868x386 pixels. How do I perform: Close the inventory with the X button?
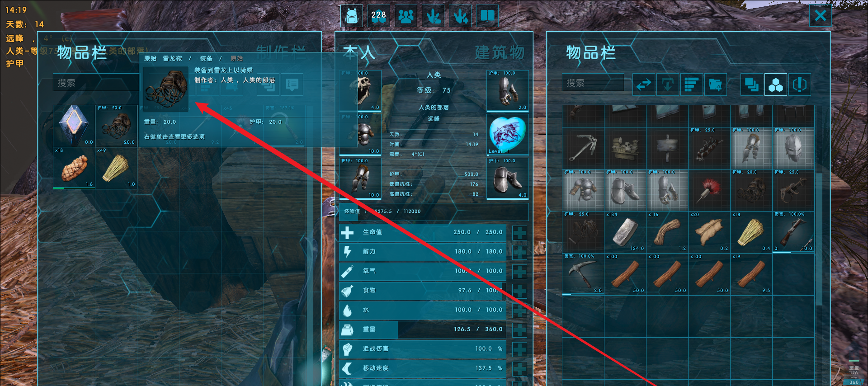click(821, 16)
